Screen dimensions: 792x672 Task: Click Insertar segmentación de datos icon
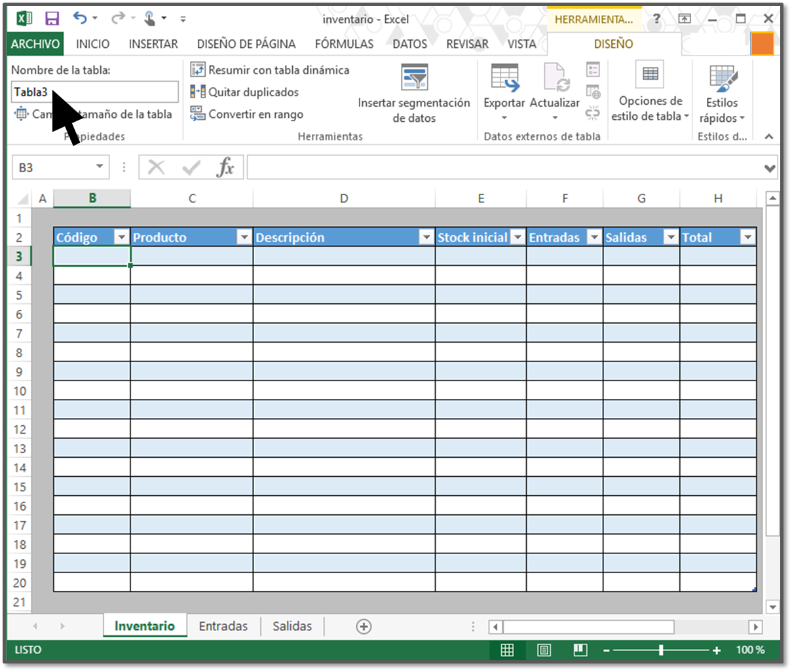tap(414, 79)
